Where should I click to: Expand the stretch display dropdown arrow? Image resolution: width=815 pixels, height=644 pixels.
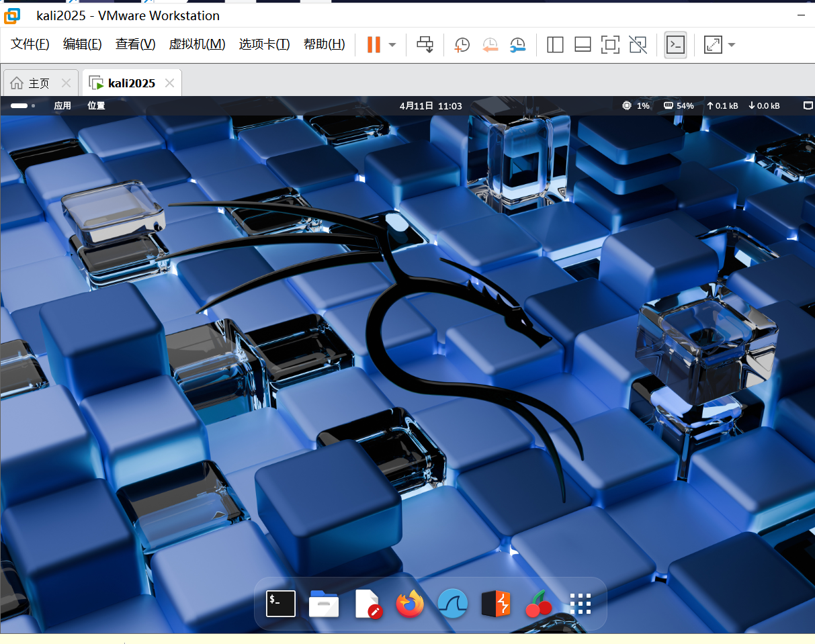[732, 45]
